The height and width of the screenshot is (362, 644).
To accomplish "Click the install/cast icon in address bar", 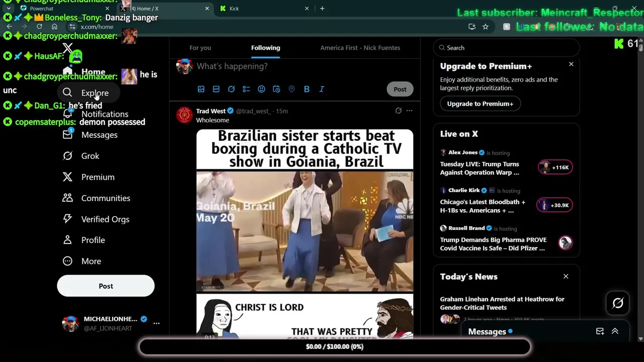I will coord(472,27).
